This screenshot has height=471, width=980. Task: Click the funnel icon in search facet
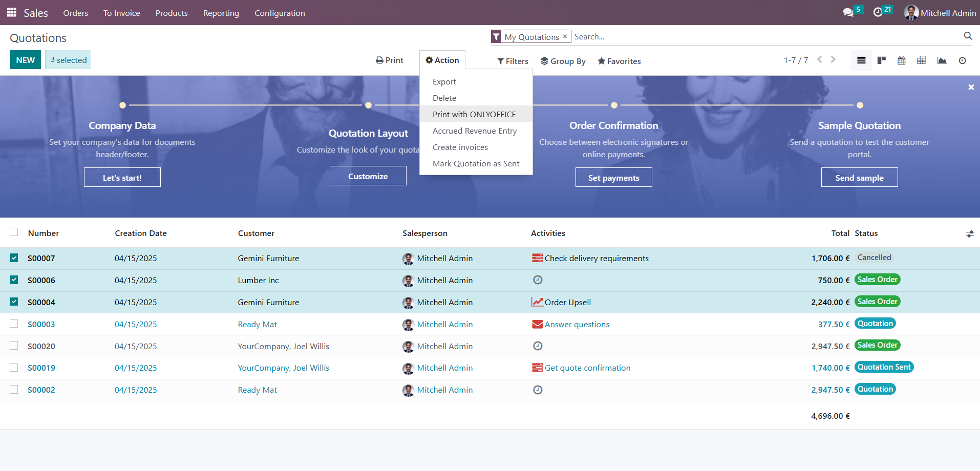[x=496, y=36]
